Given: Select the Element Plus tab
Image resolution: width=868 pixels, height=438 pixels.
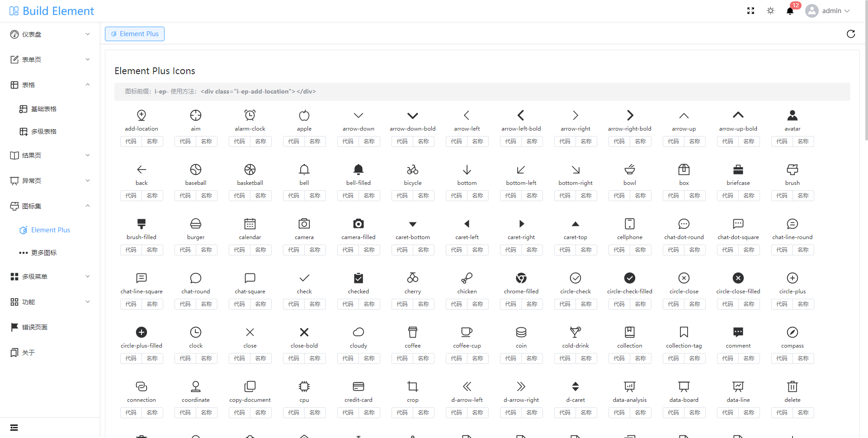Looking at the screenshot, I should [x=135, y=34].
